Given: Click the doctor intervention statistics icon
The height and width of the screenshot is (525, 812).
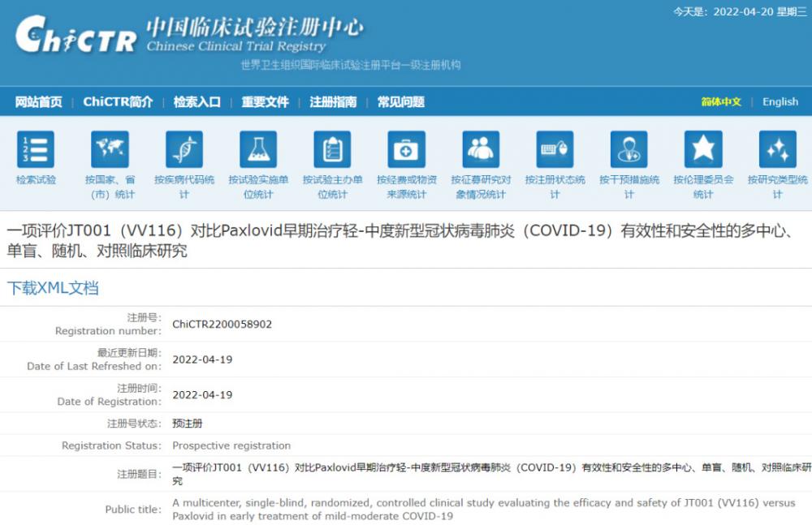Looking at the screenshot, I should (x=628, y=149).
